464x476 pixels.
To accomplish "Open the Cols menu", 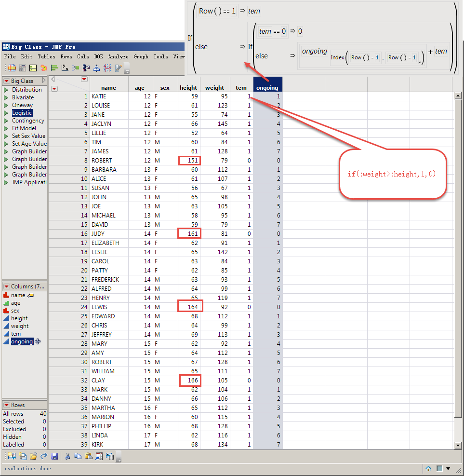I will pos(83,56).
